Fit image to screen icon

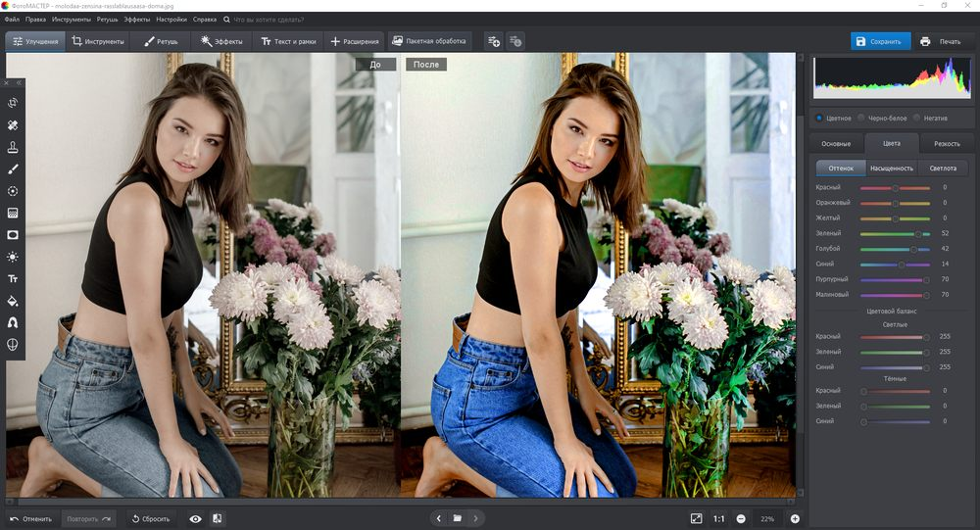point(696,519)
